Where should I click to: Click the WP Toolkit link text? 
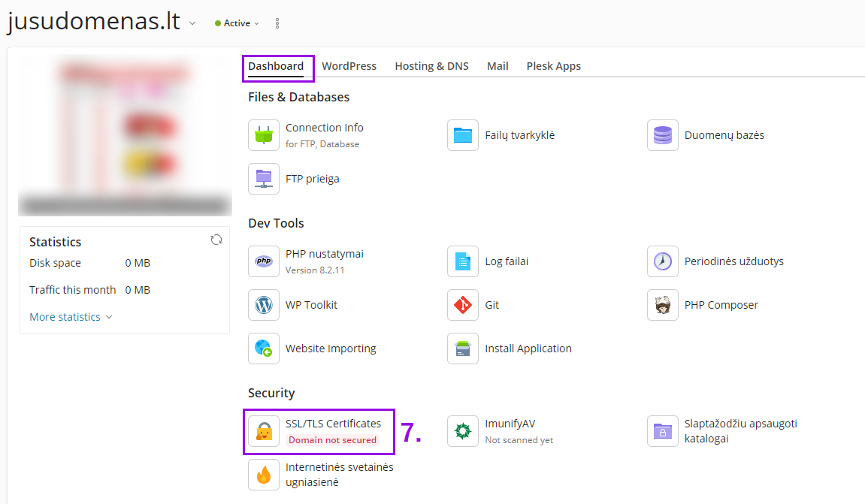[x=311, y=305]
